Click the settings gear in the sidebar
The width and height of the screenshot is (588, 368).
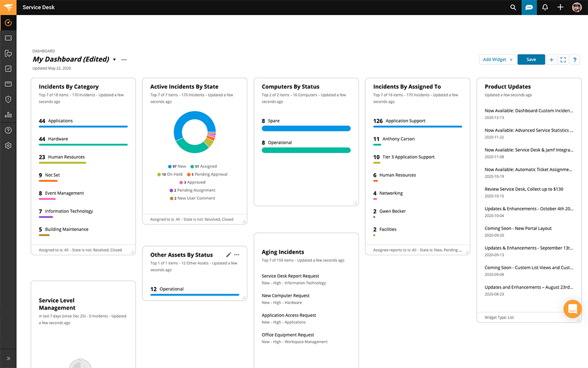(8, 145)
